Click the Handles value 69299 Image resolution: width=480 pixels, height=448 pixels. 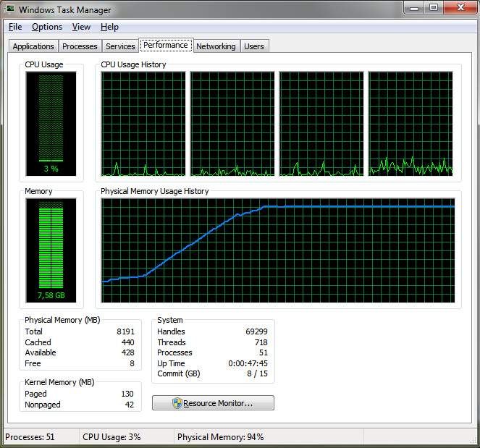256,331
